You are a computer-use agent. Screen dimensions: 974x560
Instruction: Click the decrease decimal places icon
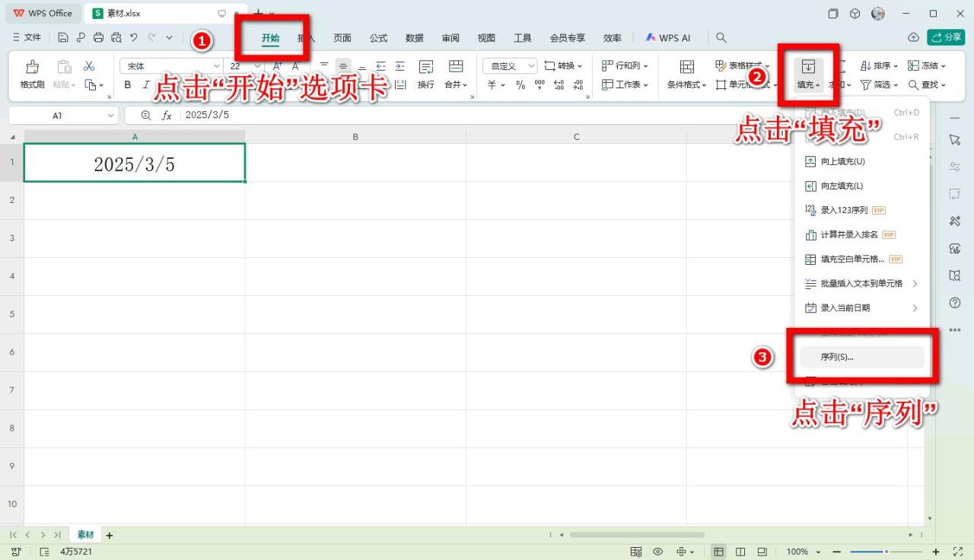[x=578, y=85]
